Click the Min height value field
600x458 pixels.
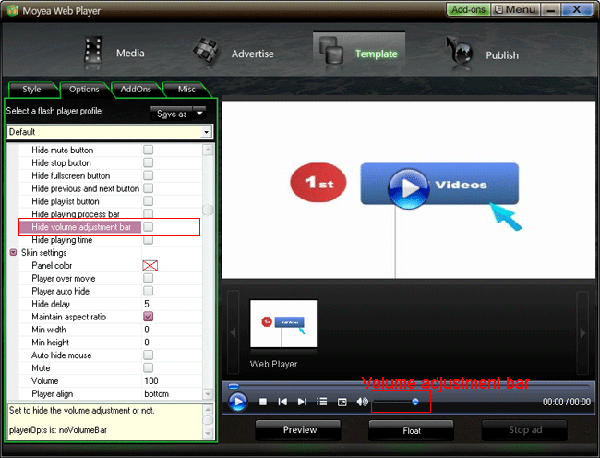click(171, 342)
